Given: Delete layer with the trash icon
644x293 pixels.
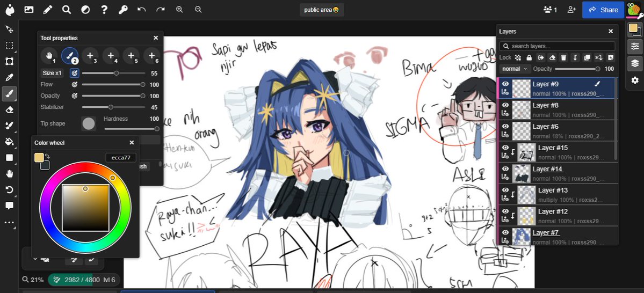Looking at the screenshot, I should [564, 57].
